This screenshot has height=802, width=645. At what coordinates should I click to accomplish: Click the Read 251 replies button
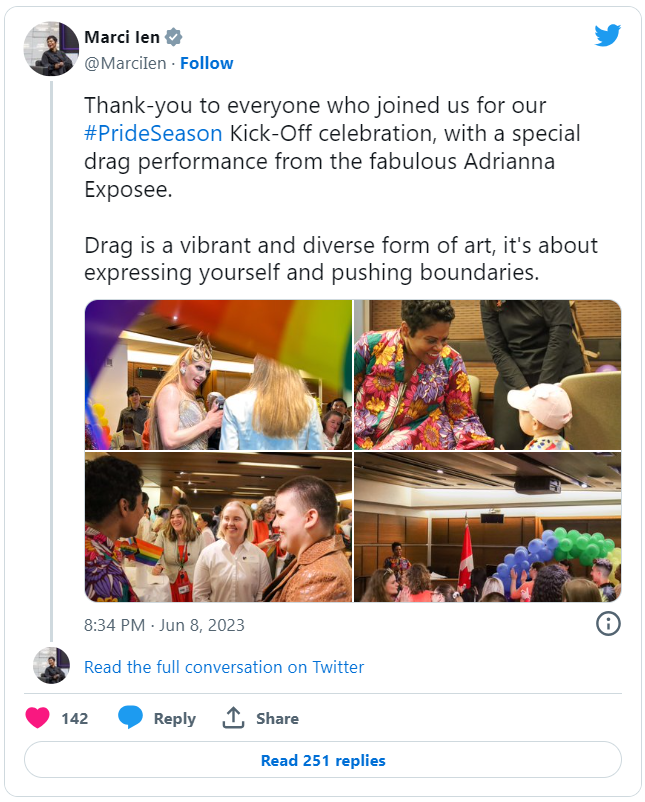click(x=323, y=760)
